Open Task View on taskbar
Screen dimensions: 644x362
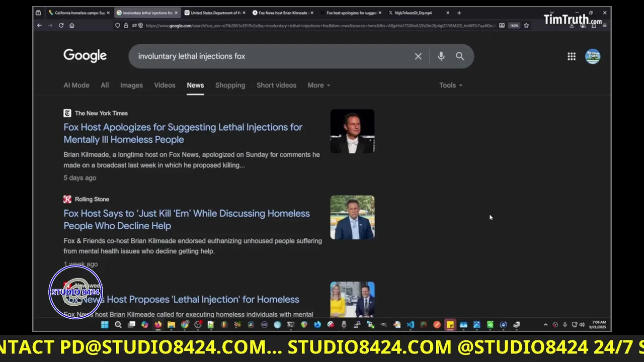131,325
